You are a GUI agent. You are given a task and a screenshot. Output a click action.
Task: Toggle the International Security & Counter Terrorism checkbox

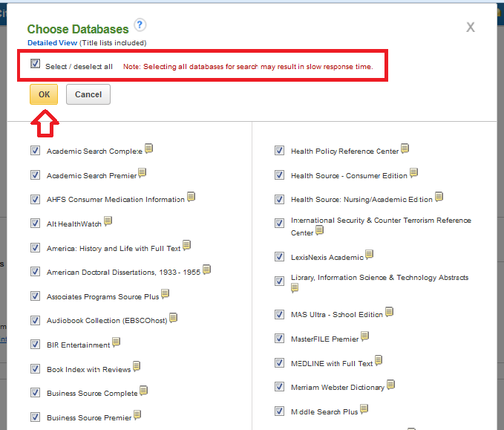coord(279,224)
